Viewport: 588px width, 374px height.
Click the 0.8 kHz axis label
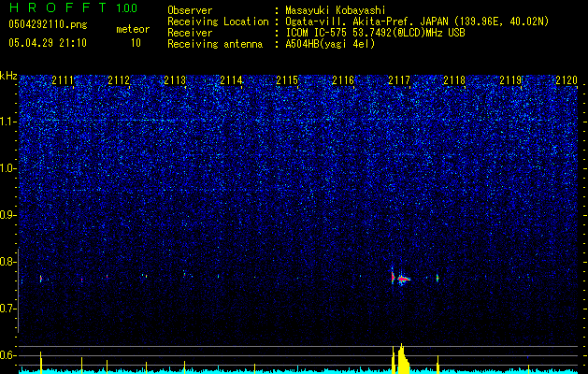(x=8, y=262)
